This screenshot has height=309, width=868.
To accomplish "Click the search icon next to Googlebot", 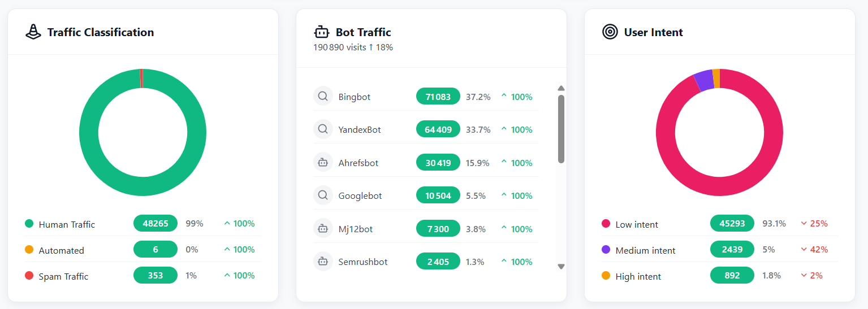I will click(323, 195).
